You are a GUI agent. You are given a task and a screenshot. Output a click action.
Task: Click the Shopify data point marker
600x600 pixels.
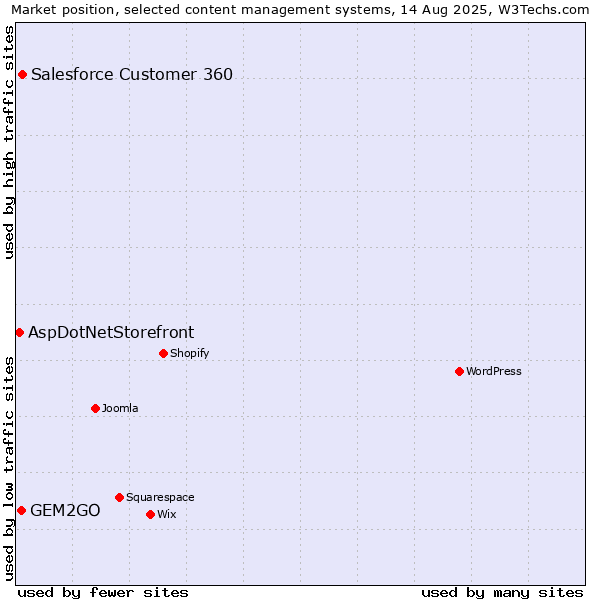tap(163, 353)
